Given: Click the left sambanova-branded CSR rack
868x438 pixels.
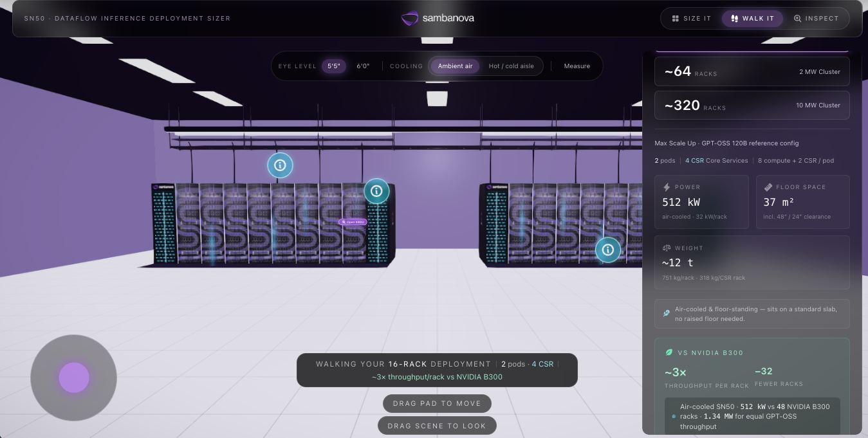Looking at the screenshot, I should 164,224.
